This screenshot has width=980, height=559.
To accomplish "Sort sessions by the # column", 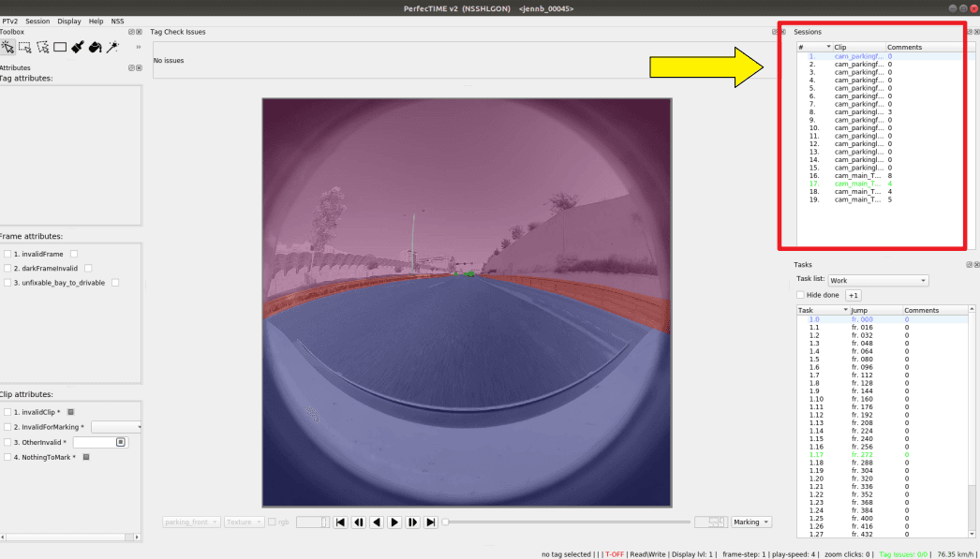I will (x=814, y=48).
